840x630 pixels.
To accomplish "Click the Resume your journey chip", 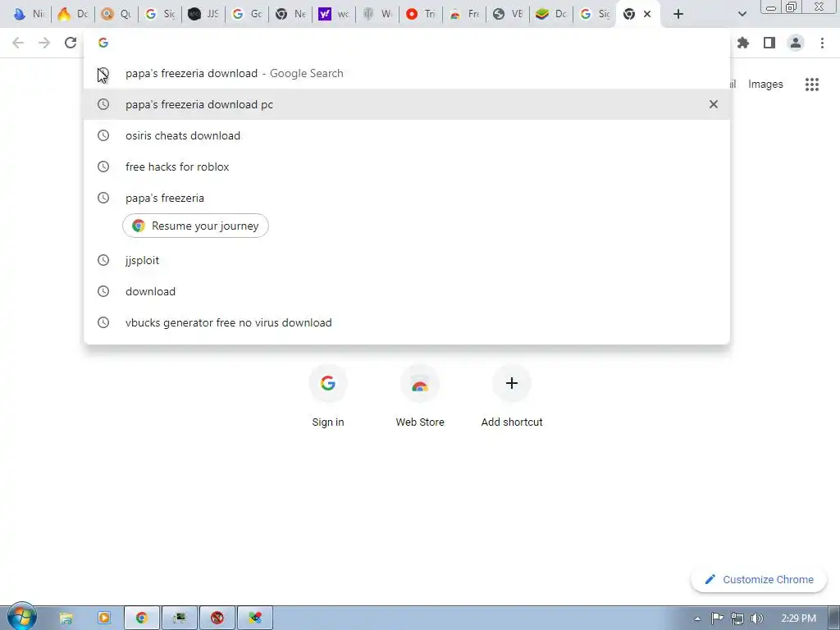I will [195, 226].
